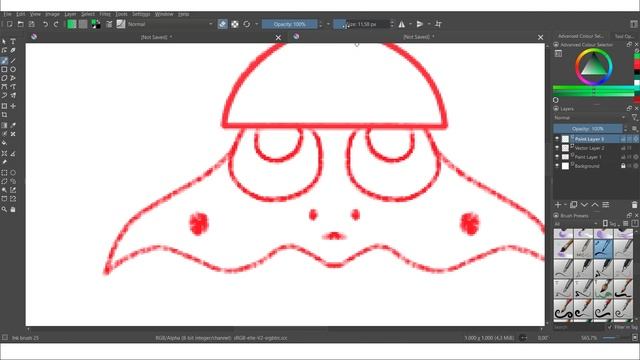The image size is (640, 360).
Task: Switch to the first Not Saved document tab
Action: (x=156, y=37)
